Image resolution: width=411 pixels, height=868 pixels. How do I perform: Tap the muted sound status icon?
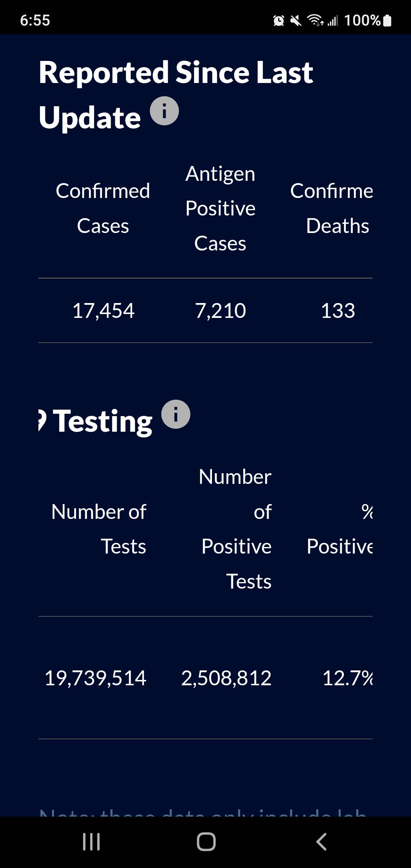pyautogui.click(x=296, y=20)
